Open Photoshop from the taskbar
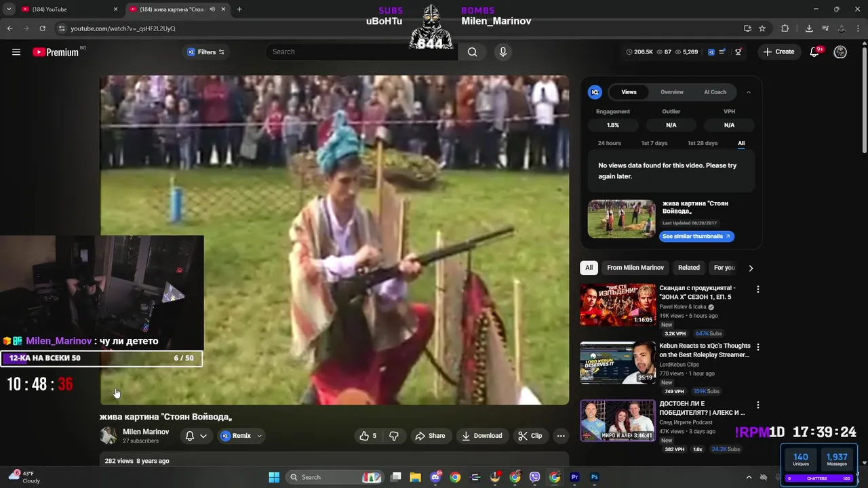This screenshot has width=868, height=488. (594, 477)
